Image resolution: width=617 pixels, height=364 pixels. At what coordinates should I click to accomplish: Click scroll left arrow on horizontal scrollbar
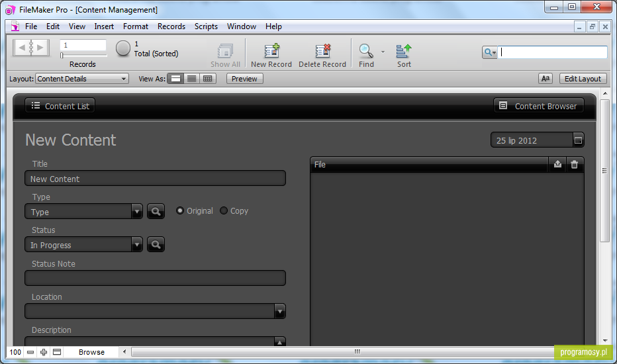coord(124,352)
